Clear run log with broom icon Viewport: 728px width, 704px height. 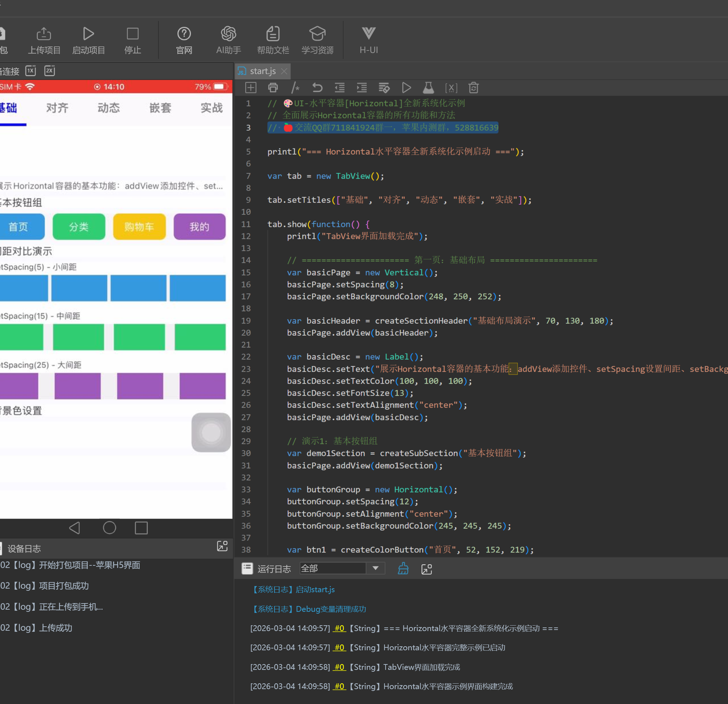pyautogui.click(x=403, y=568)
